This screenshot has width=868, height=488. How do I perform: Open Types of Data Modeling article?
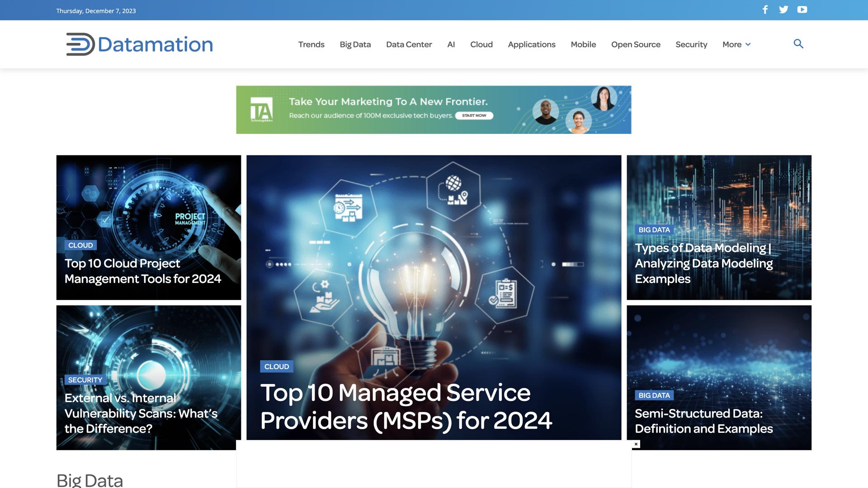pos(703,263)
